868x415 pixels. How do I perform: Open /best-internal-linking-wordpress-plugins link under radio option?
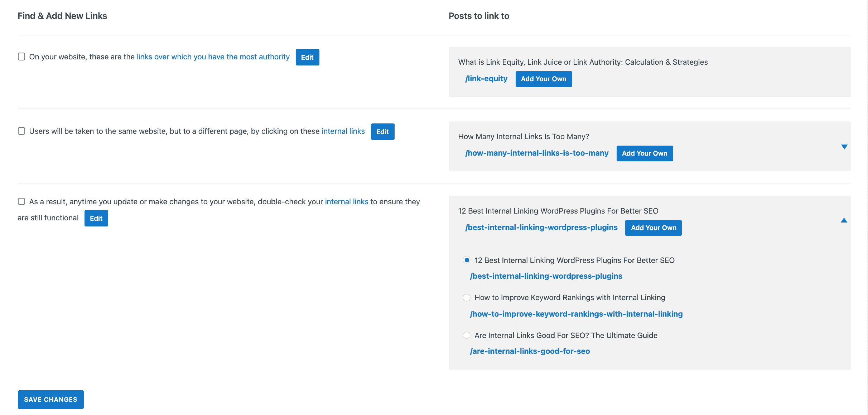coord(546,276)
